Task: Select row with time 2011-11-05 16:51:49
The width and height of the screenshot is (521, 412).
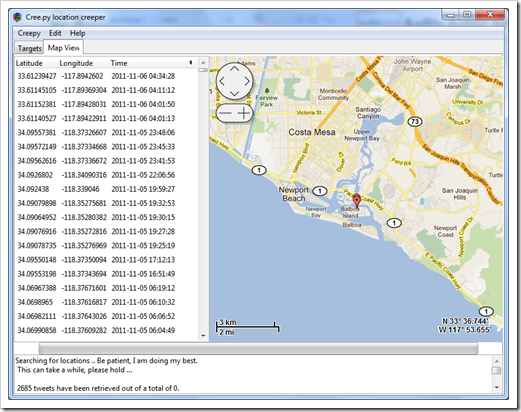Action: coord(106,274)
